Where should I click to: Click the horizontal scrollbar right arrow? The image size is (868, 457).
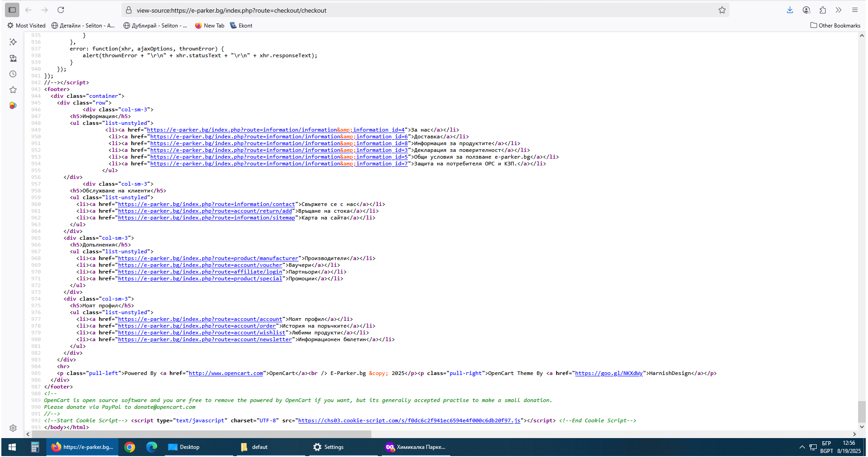(x=854, y=434)
